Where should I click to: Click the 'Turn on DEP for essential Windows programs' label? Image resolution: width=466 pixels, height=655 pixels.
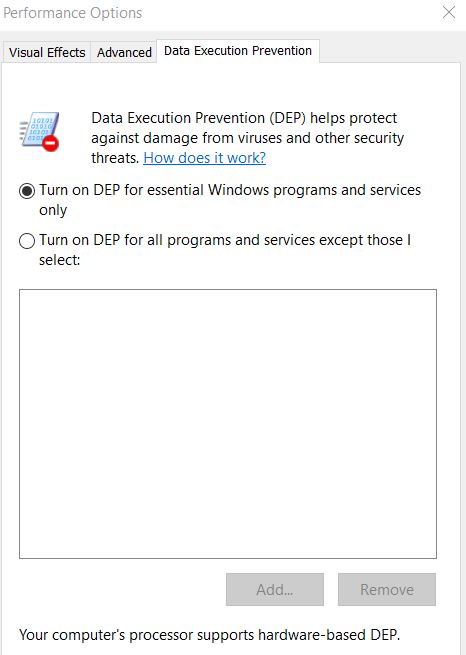pos(230,200)
